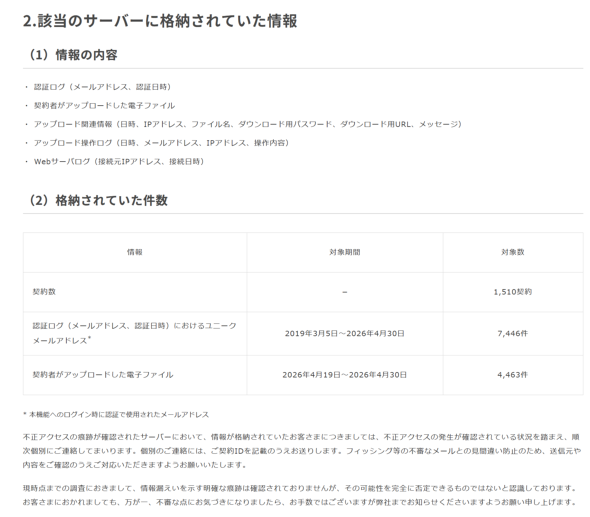Click the 1,510契約 table cell

(x=513, y=292)
